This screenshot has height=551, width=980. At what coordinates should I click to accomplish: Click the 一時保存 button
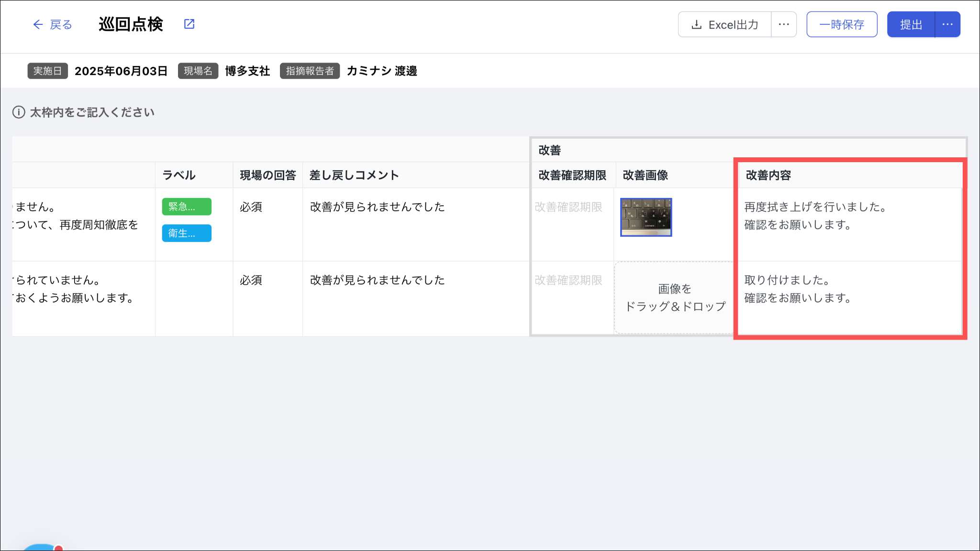[x=842, y=24]
